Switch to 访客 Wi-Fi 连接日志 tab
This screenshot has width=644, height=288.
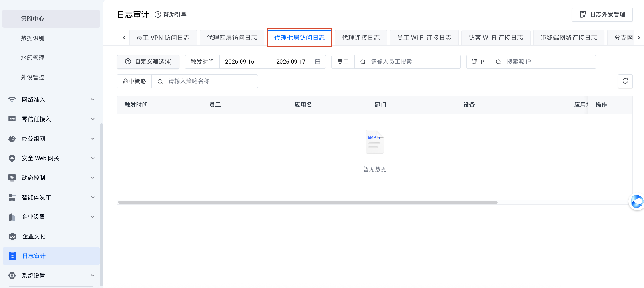pyautogui.click(x=496, y=38)
